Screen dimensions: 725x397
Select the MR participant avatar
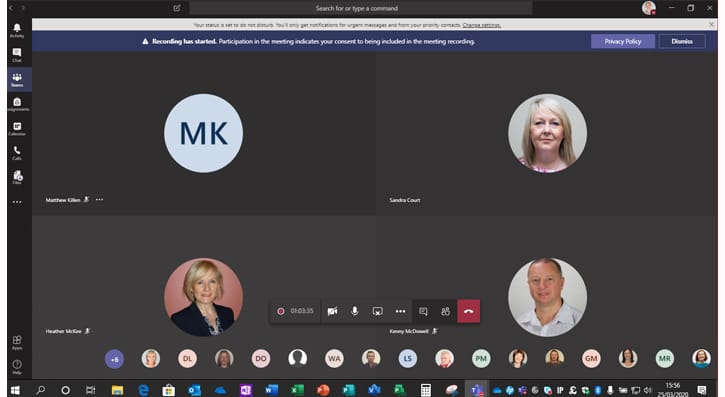(x=665, y=359)
